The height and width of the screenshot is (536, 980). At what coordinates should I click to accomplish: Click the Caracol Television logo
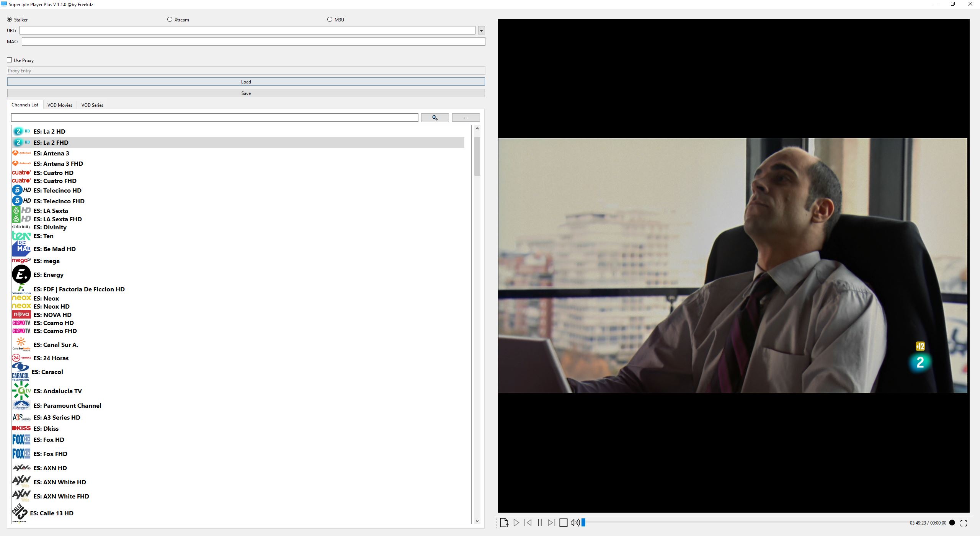pos(21,372)
